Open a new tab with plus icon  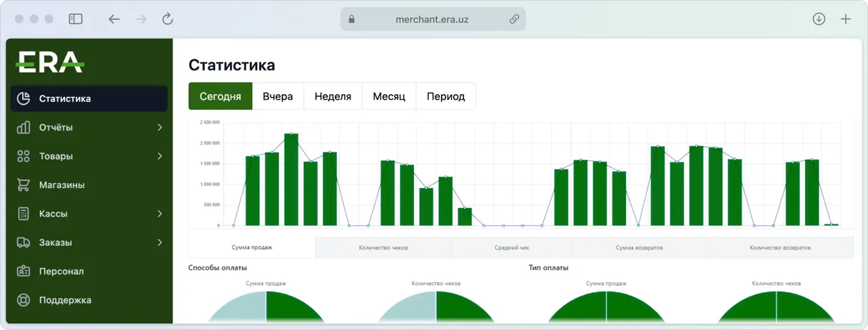point(846,19)
